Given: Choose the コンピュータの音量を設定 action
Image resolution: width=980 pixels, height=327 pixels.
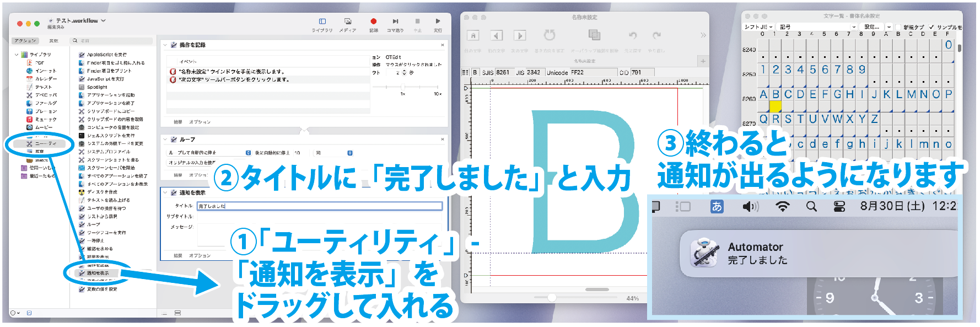Looking at the screenshot, I should tap(109, 127).
